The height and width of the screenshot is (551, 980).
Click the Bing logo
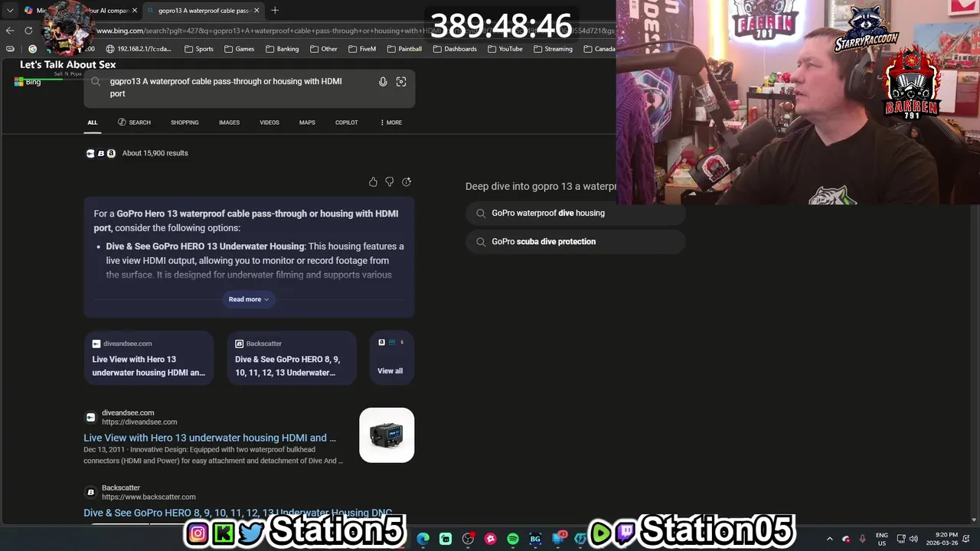coord(28,82)
